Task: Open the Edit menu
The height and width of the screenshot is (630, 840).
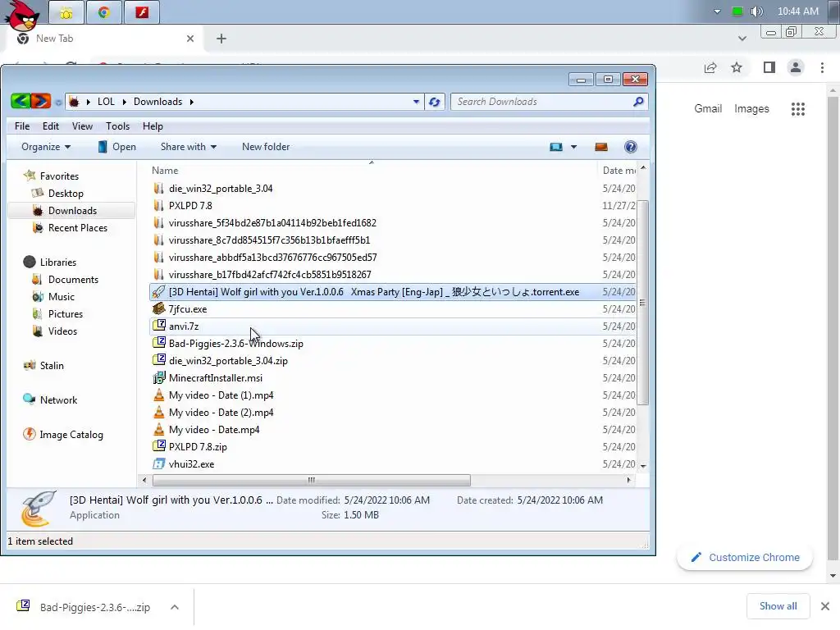Action: tap(51, 126)
